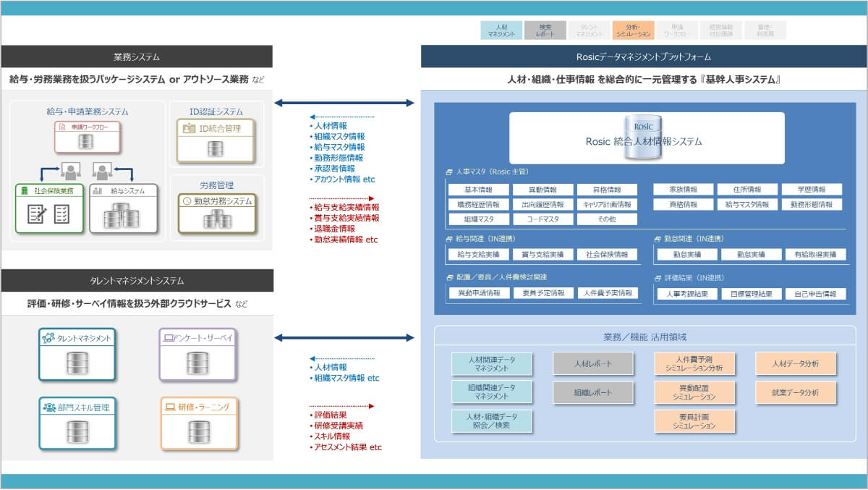Click the 昇格情報 box
Image resolution: width=868 pixels, height=490 pixels.
(x=607, y=190)
